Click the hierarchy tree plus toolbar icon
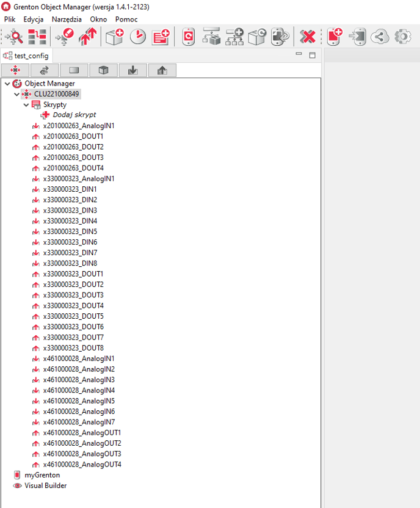 tap(234, 36)
